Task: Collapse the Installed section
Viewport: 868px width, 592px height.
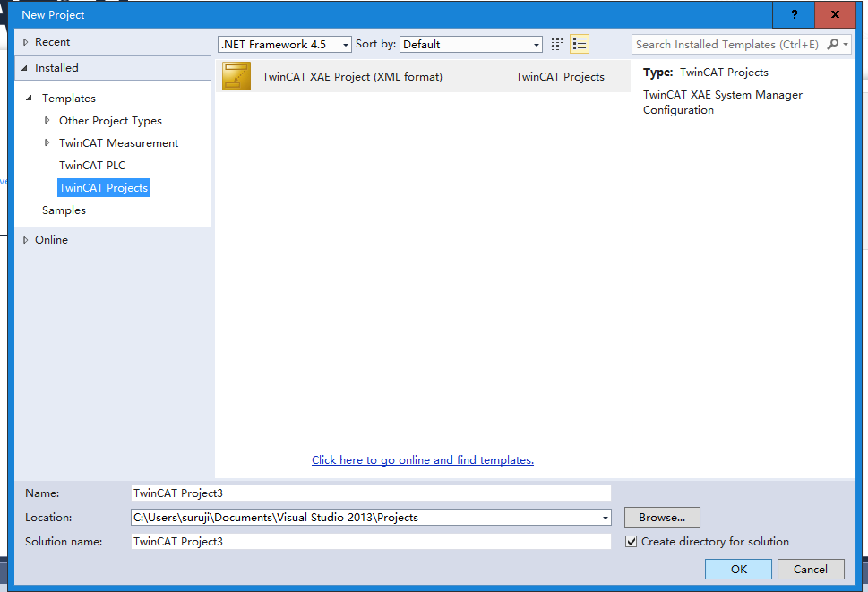Action: 24,68
